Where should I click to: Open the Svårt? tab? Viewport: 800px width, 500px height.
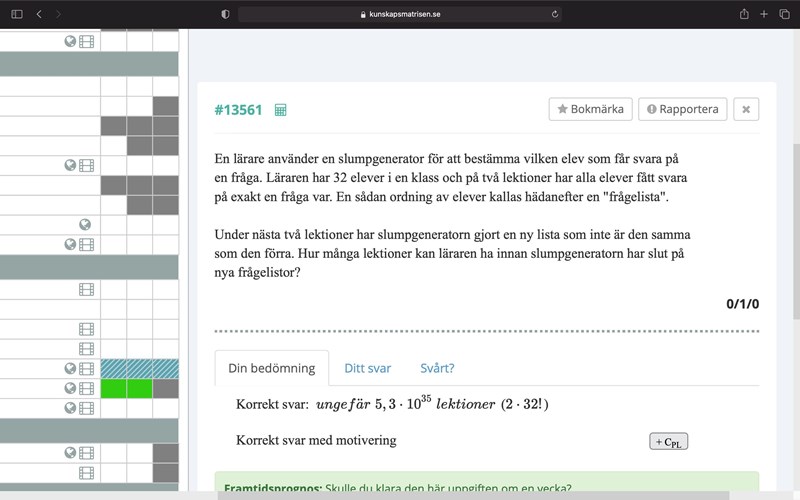pyautogui.click(x=437, y=368)
